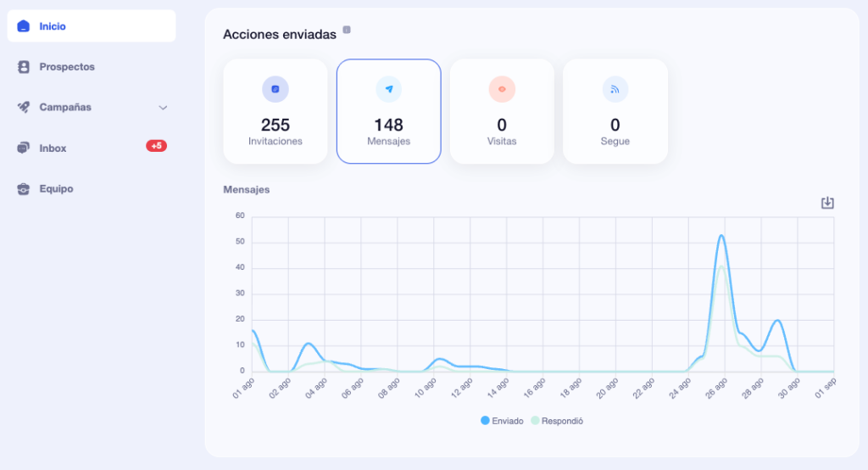Image resolution: width=868 pixels, height=470 pixels.
Task: Expand the Campañas submenu chevron
Action: click(x=163, y=108)
